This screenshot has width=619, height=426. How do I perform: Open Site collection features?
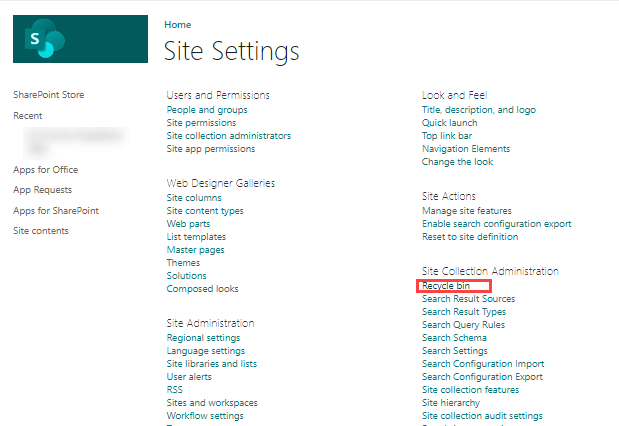coord(471,390)
